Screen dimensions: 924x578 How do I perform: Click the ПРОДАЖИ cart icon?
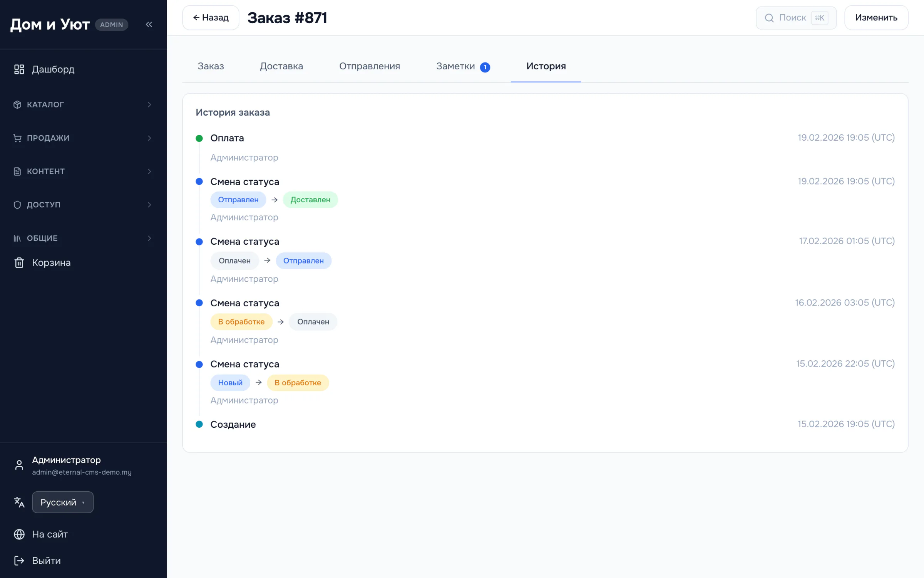(17, 138)
